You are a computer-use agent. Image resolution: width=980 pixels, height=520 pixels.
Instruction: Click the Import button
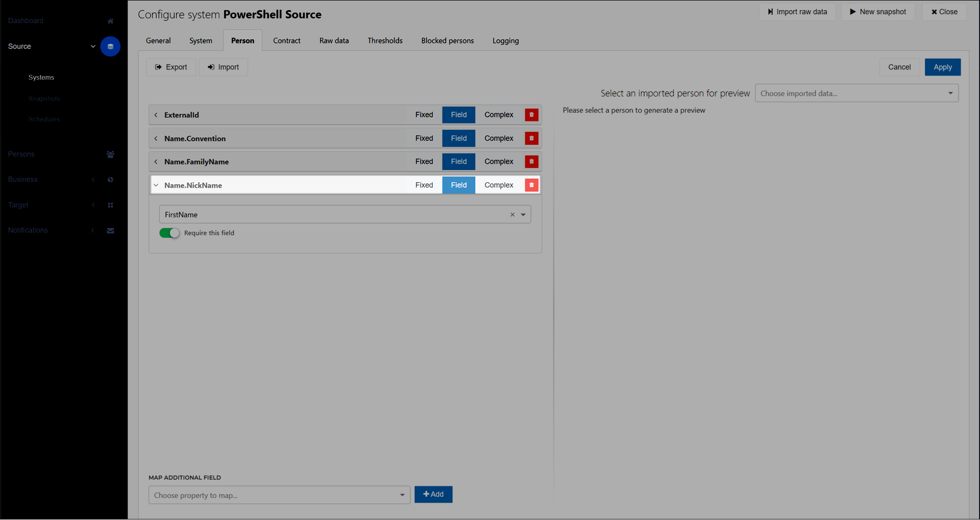223,67
